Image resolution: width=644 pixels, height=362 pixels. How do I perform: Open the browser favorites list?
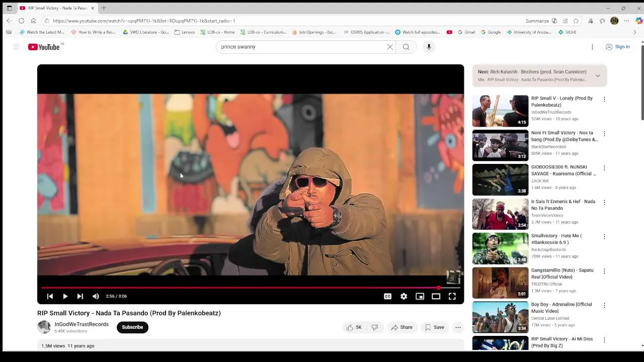[602, 21]
